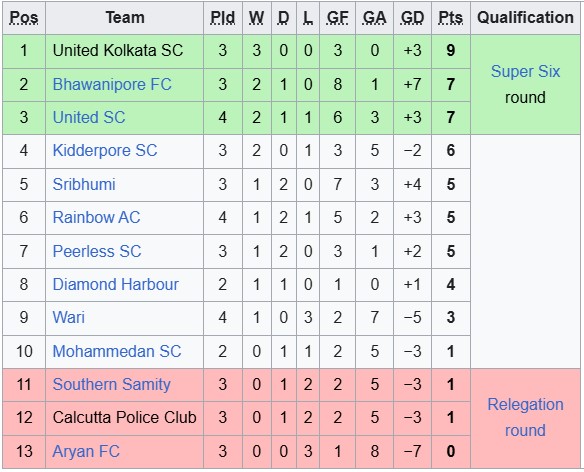This screenshot has width=584, height=472.
Task: Open the Peerless SC team link
Action: pos(97,251)
